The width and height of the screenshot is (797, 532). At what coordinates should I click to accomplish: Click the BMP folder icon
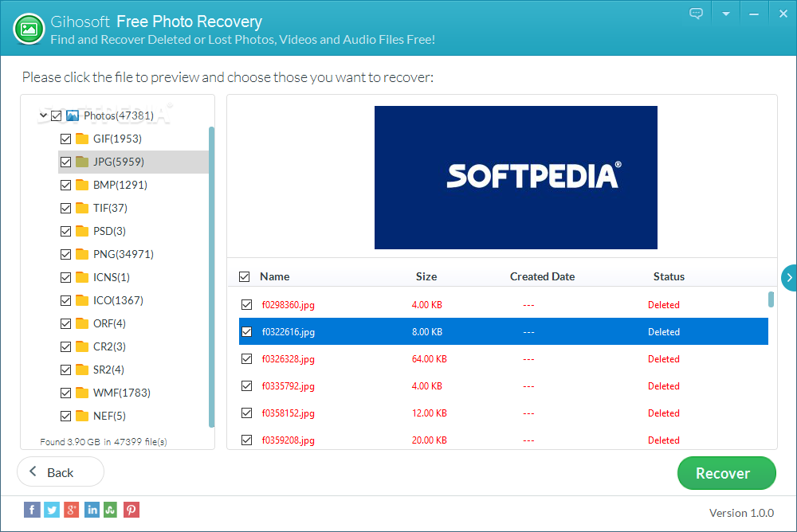[x=82, y=185]
